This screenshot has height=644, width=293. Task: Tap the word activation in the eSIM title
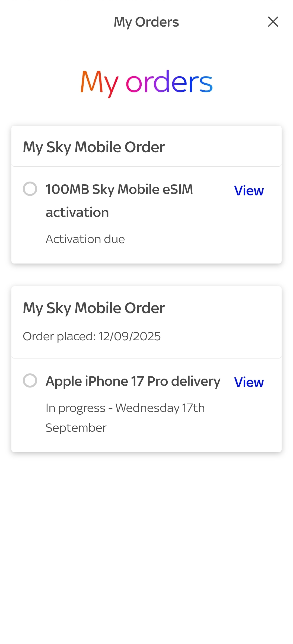pyautogui.click(x=77, y=212)
